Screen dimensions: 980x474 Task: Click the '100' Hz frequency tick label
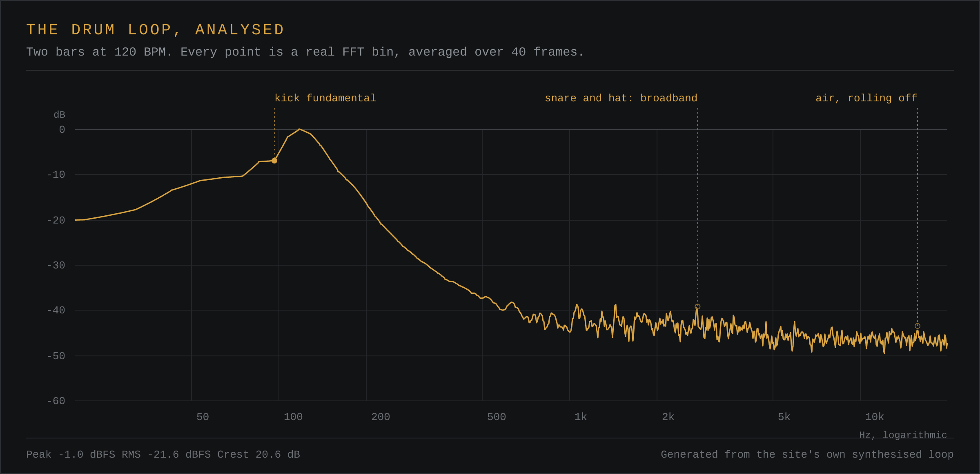tap(293, 417)
